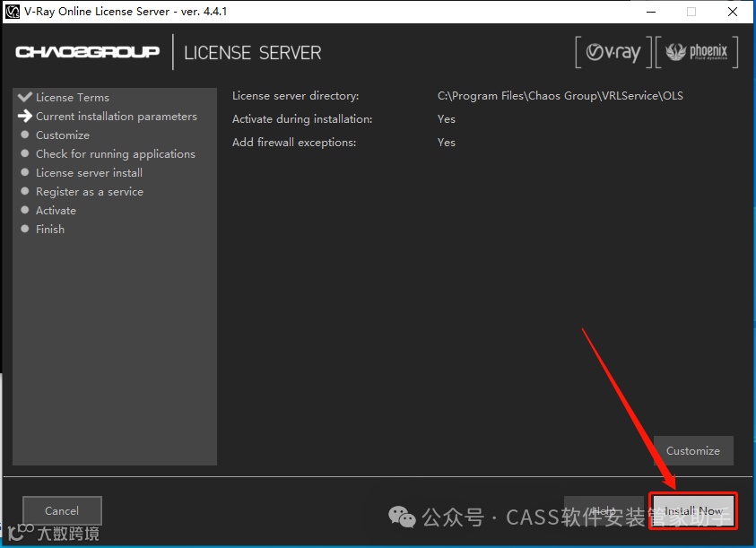Screen dimensions: 756x548
Task: Click 'Activate during installation:' label
Action: pos(302,119)
